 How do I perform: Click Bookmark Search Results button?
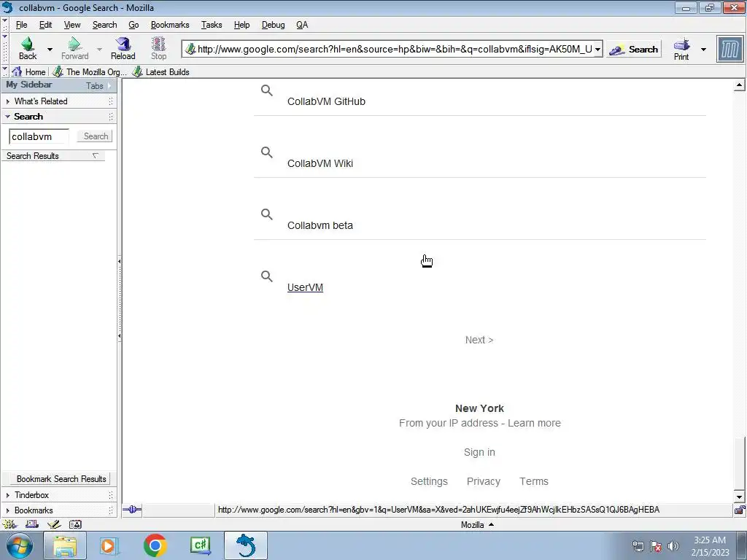tap(61, 479)
